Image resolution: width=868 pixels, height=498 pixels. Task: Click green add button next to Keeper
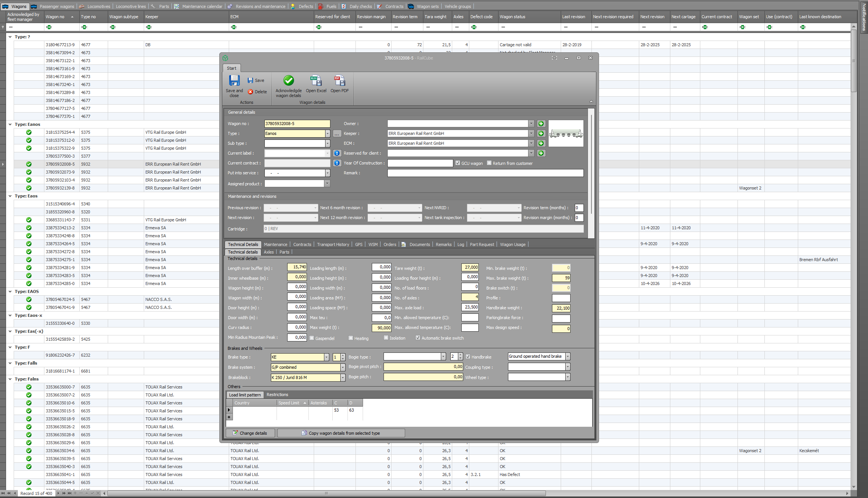click(541, 133)
